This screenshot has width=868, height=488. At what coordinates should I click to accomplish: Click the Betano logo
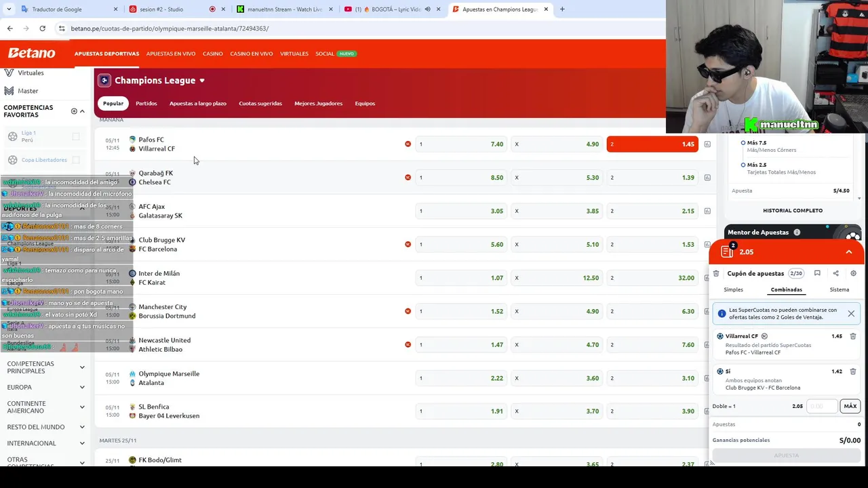pos(31,53)
